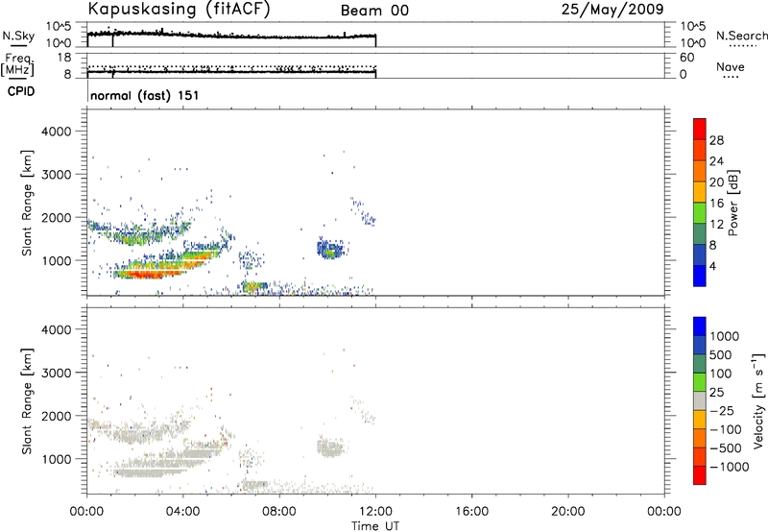The width and height of the screenshot is (768, 532).
Task: Click the Time UT axis label
Action: tap(375, 526)
